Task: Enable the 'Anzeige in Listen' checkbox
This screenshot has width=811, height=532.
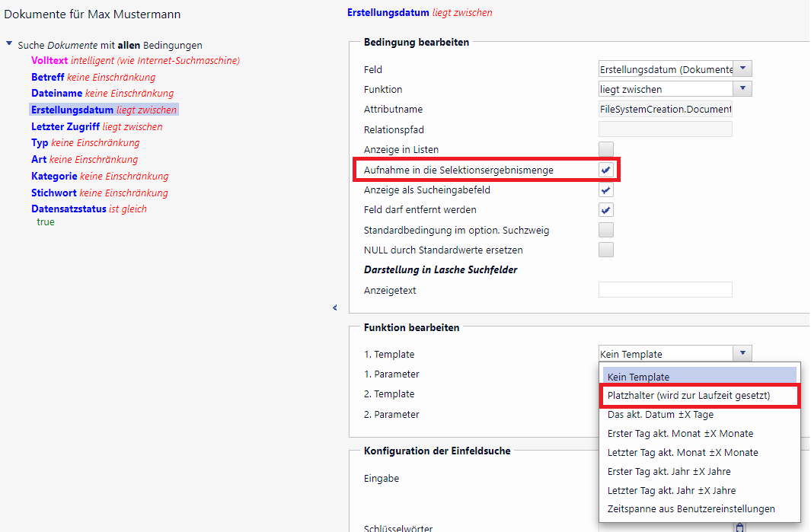Action: pyautogui.click(x=606, y=149)
